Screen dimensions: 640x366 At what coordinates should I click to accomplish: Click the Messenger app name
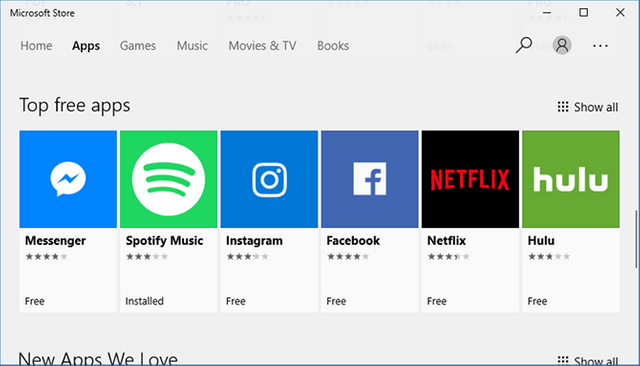[x=55, y=241]
